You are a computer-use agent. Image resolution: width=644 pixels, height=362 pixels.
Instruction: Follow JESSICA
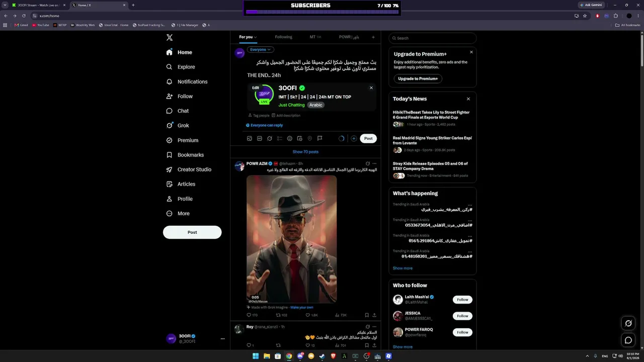[462, 316]
